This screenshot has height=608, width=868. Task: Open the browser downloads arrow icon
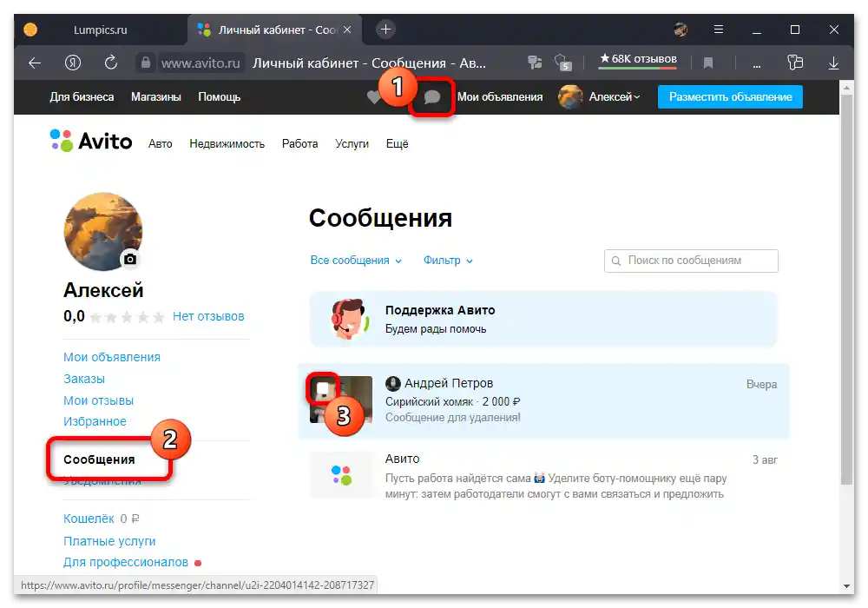pyautogui.click(x=833, y=63)
